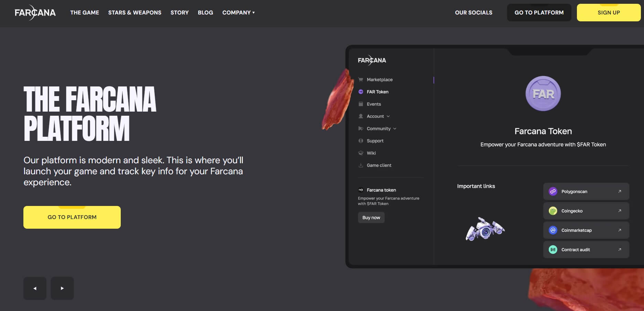Image resolution: width=644 pixels, height=311 pixels.
Task: Click Coingecko logo icon
Action: tap(553, 211)
